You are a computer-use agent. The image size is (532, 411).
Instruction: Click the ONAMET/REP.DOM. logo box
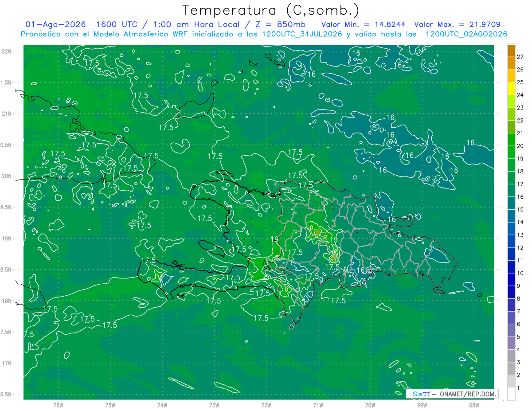coord(452,394)
